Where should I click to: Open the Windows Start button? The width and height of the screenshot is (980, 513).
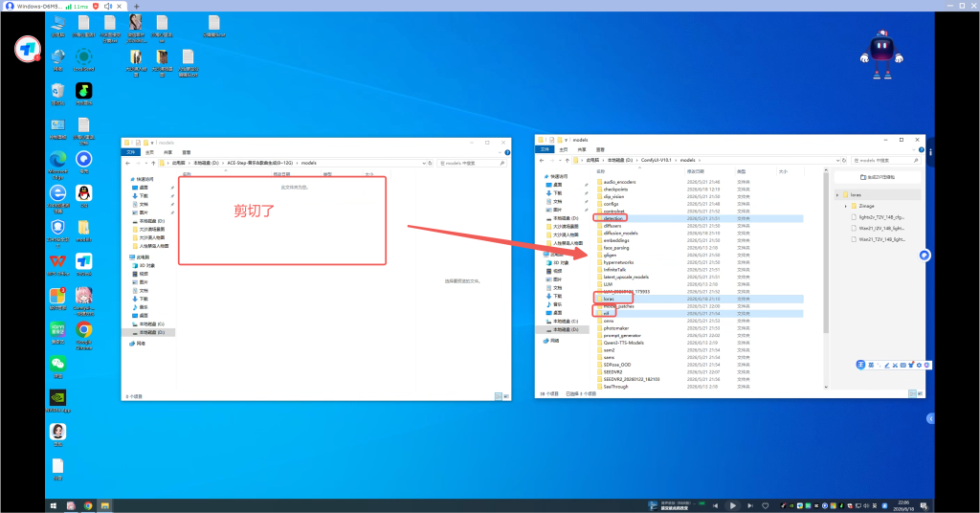coord(54,505)
